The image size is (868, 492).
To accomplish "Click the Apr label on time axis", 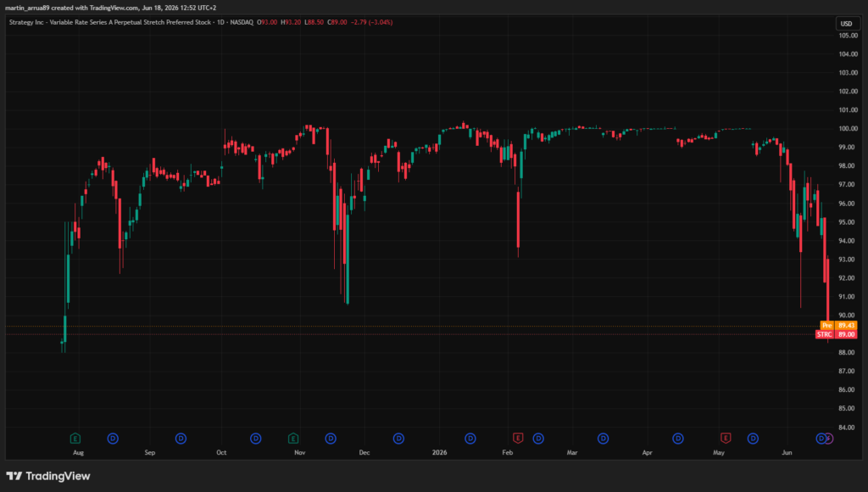I will [x=647, y=453].
